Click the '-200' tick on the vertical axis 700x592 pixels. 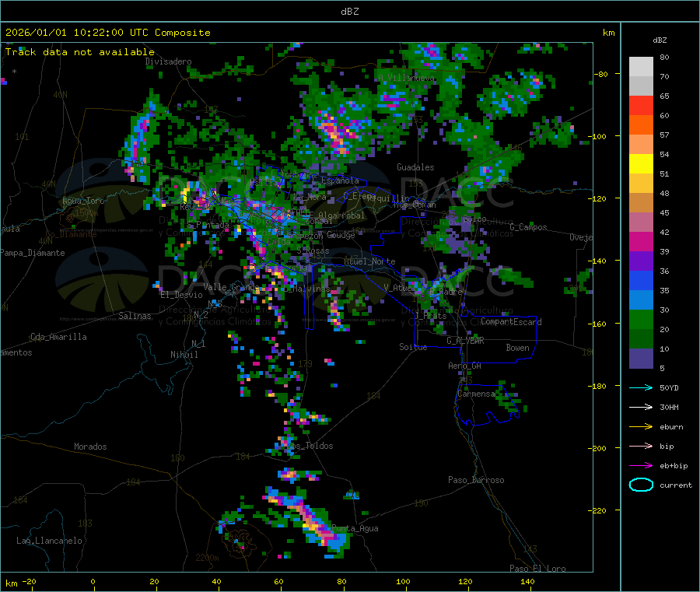coord(597,448)
